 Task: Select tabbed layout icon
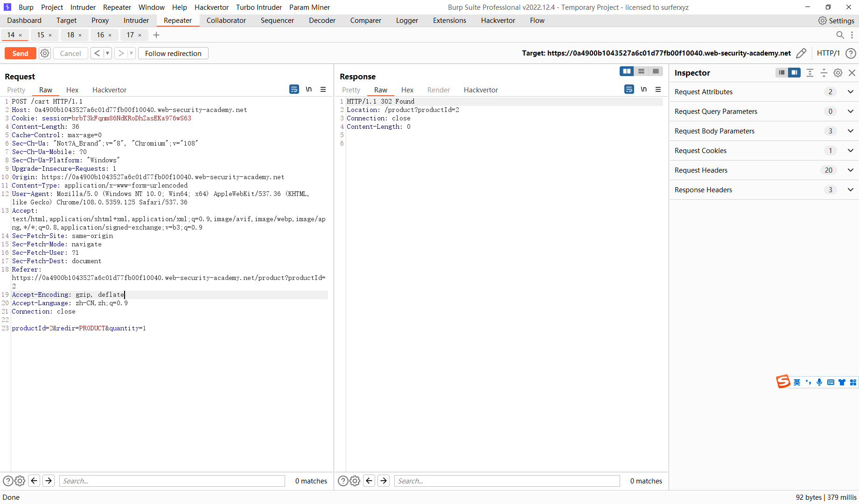[x=656, y=71]
